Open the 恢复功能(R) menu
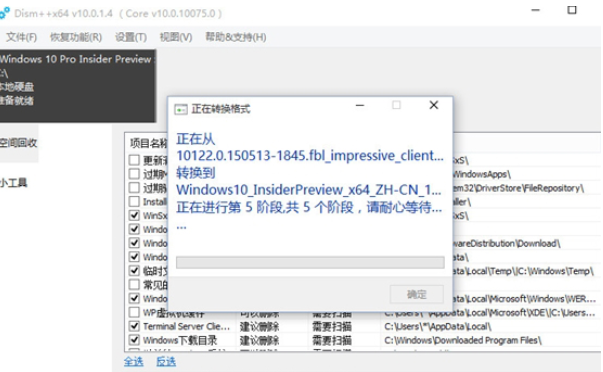This screenshot has width=603, height=372. (x=76, y=37)
